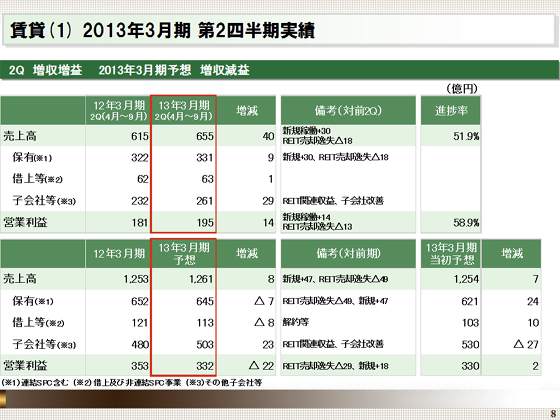Select the value 1,261

201,279
